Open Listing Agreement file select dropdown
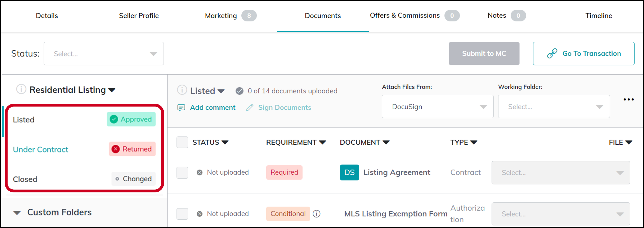The height and width of the screenshot is (228, 644). [561, 173]
